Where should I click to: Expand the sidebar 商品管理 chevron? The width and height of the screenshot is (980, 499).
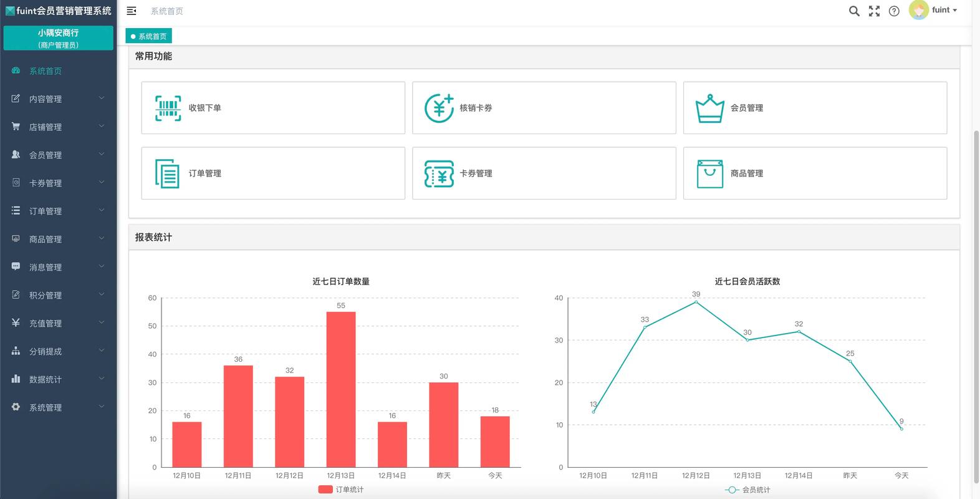tap(102, 238)
